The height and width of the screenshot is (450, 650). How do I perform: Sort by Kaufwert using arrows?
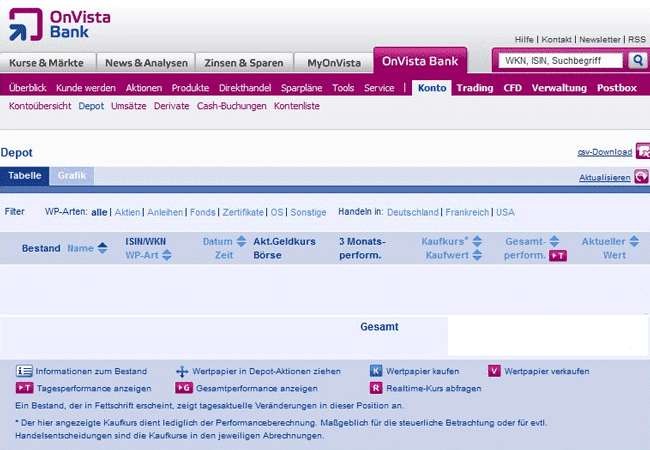(477, 255)
